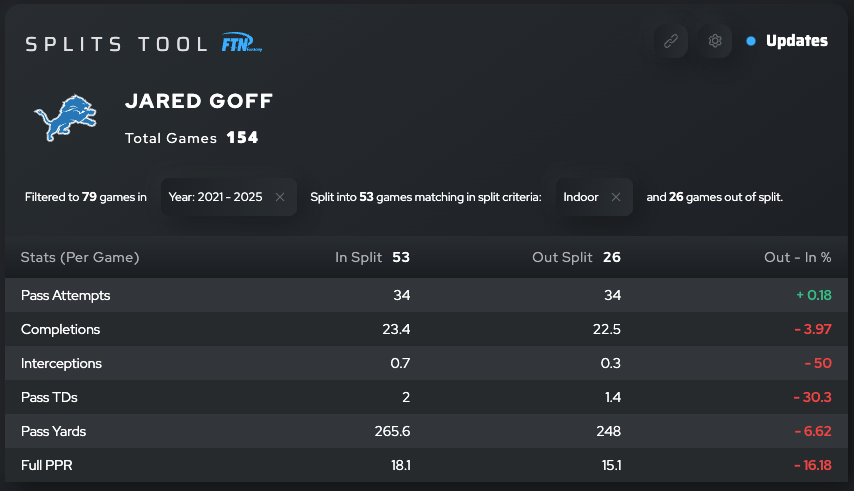This screenshot has height=491, width=854.
Task: Select the Completions row
Action: 61,329
